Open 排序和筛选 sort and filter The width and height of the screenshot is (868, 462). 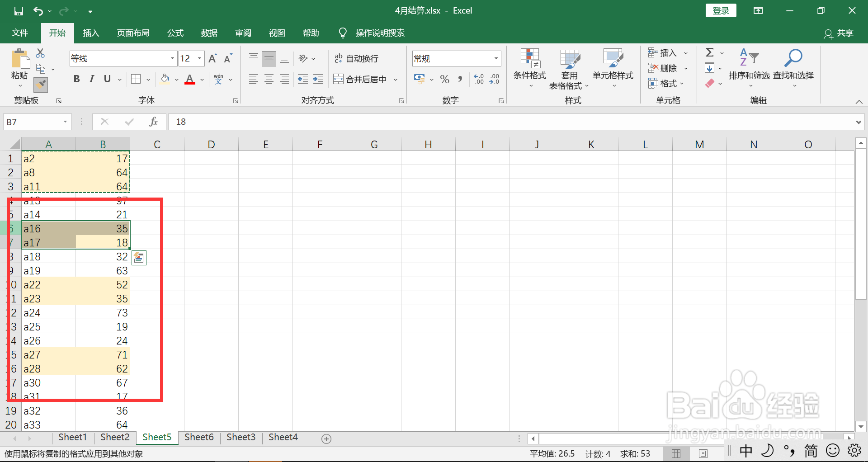749,68
